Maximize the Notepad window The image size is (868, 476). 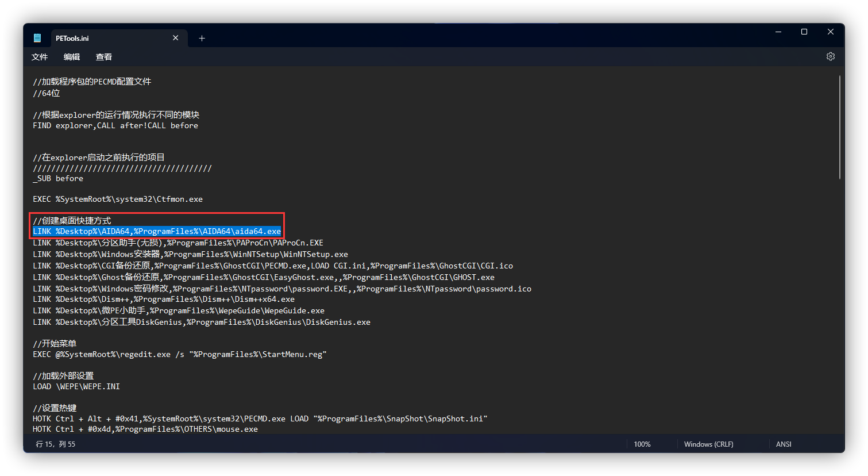[804, 32]
